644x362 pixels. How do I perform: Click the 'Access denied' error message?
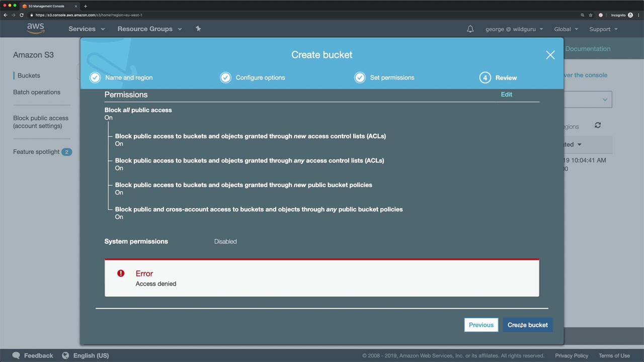[x=156, y=284]
